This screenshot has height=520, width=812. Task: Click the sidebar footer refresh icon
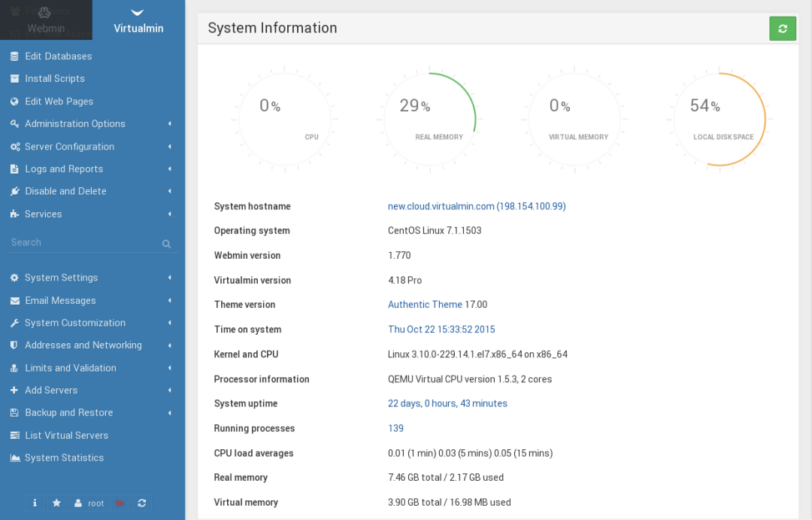(x=141, y=503)
